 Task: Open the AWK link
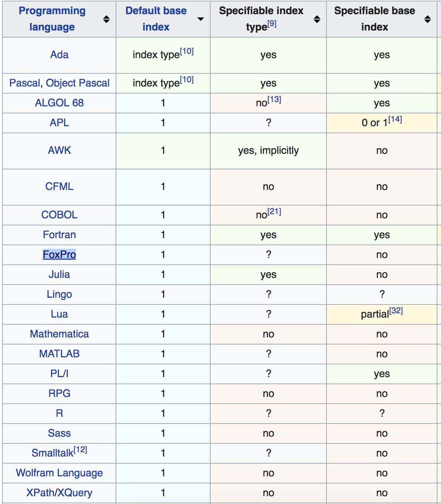59,150
